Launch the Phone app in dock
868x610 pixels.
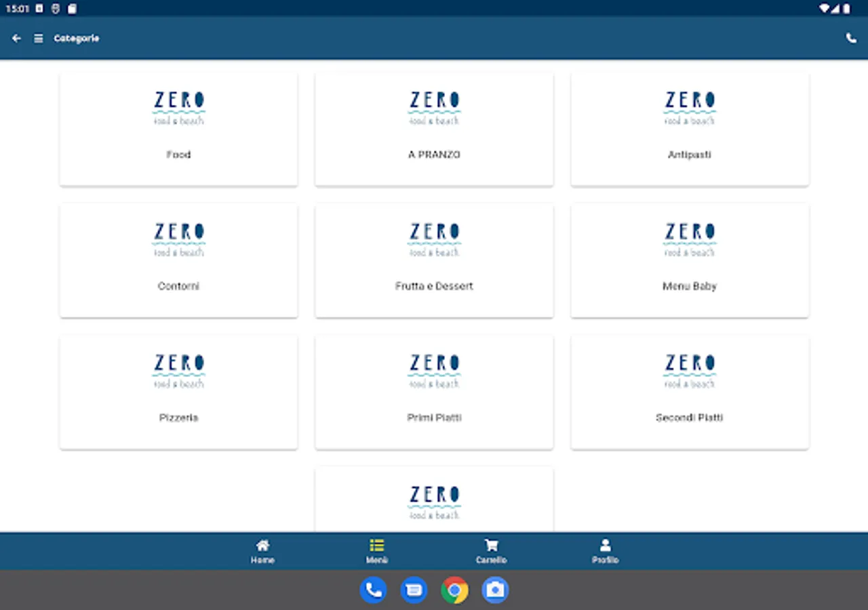coord(373,590)
